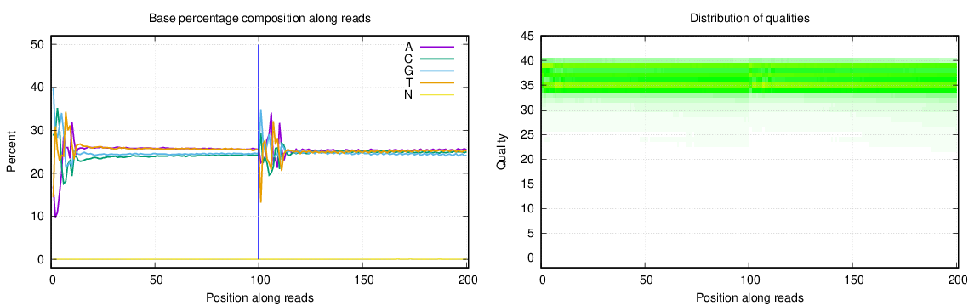Click the blue vertical line at position 100
The image size is (980, 306).
click(259, 152)
